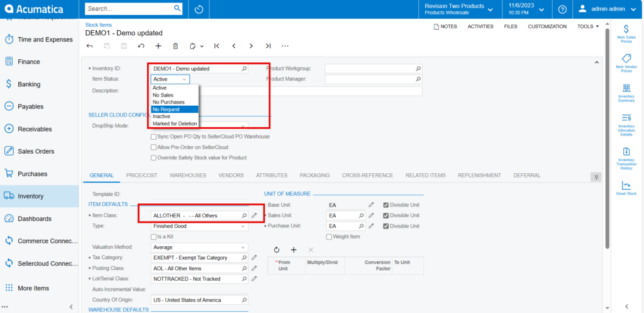This screenshot has width=644, height=313.
Task: Switch to the Vendors tab
Action: (231, 175)
